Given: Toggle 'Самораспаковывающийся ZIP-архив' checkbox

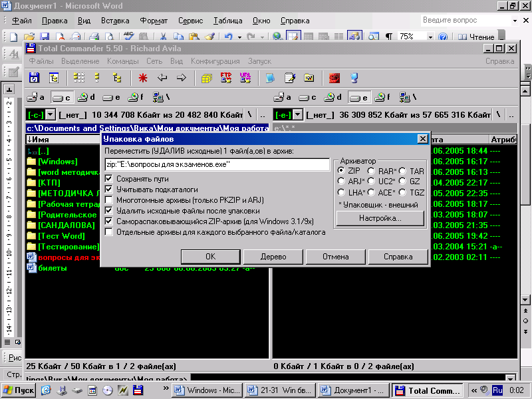Looking at the screenshot, I should pos(108,221).
